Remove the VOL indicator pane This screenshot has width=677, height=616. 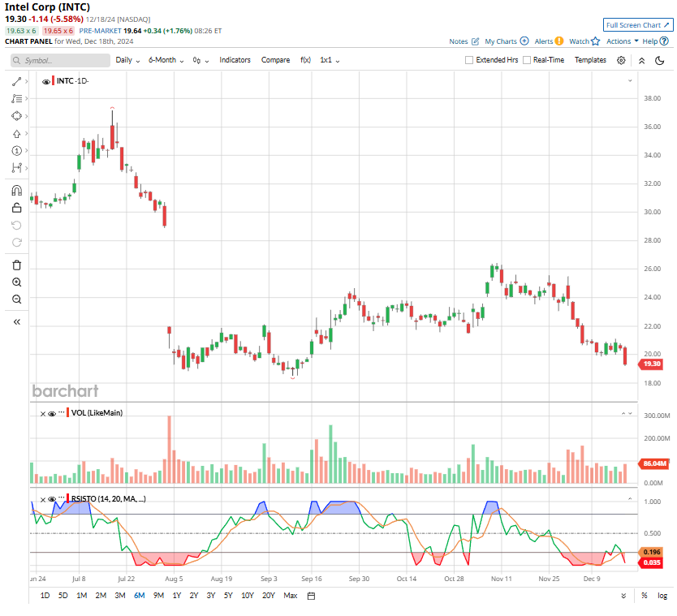click(x=43, y=414)
